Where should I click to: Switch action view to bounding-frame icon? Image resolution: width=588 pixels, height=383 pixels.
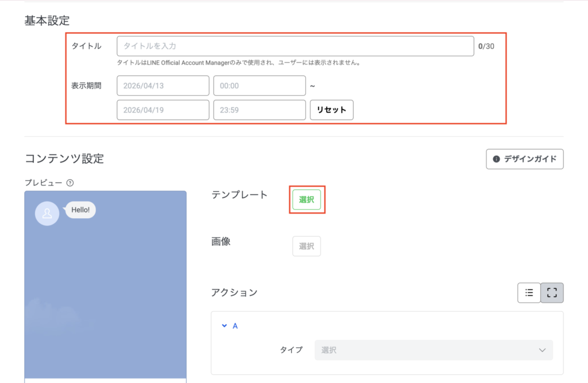click(x=552, y=293)
